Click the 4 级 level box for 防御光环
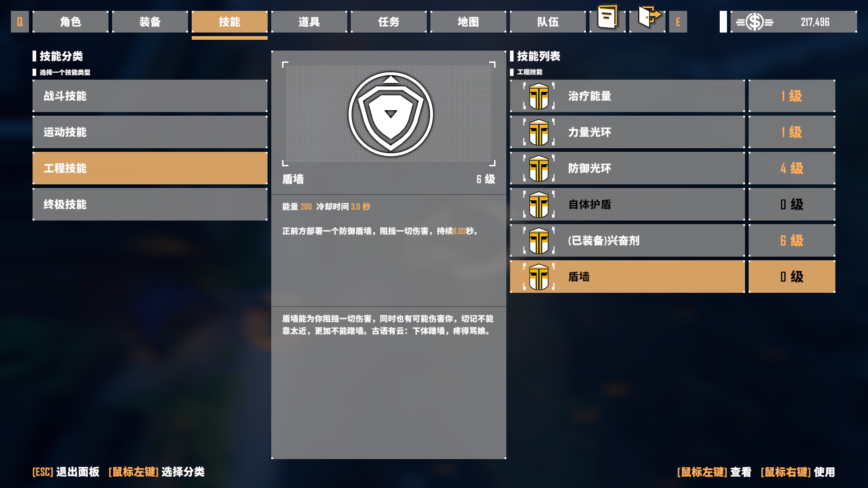 pyautogui.click(x=792, y=168)
